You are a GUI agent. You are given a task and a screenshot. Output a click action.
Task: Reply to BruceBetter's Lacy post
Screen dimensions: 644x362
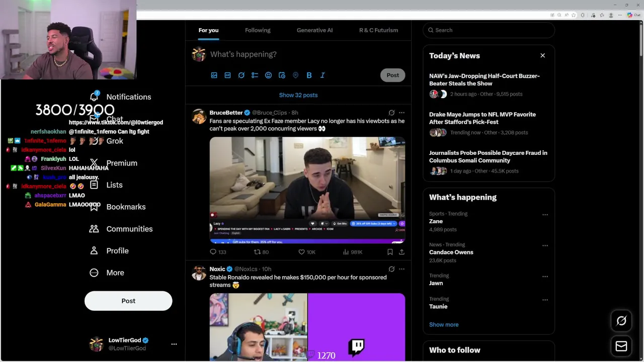click(218, 252)
